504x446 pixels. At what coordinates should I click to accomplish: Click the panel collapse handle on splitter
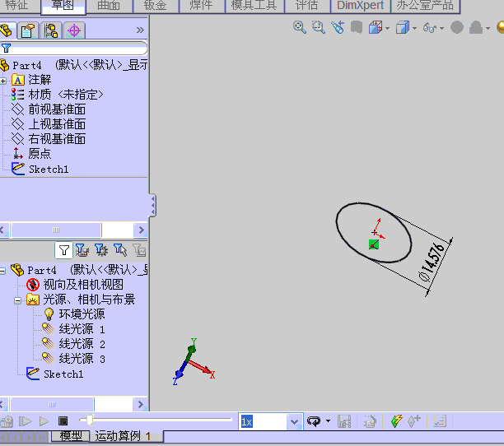(153, 205)
